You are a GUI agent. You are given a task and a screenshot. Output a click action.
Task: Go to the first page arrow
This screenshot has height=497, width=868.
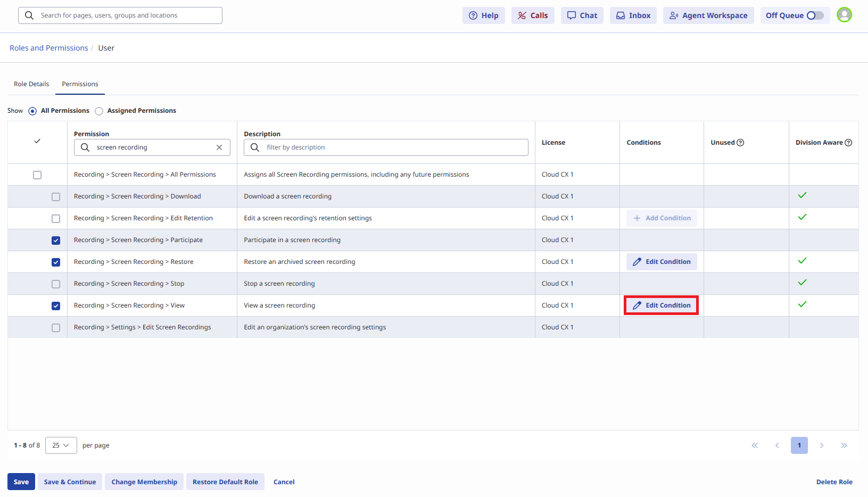click(755, 445)
